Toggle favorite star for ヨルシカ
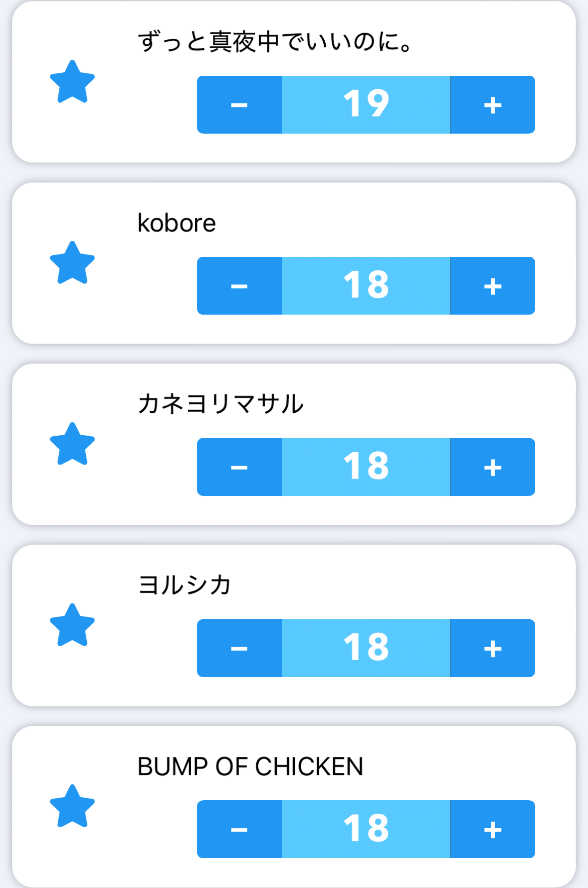The width and height of the screenshot is (588, 888). (72, 625)
